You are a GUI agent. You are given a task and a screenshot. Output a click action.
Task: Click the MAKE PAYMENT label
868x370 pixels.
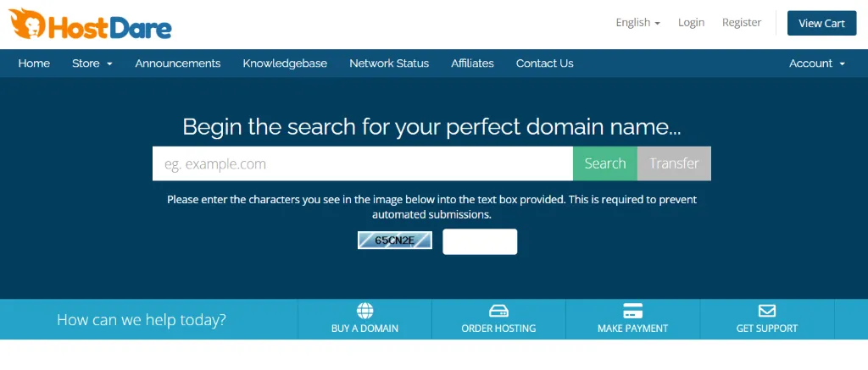632,329
